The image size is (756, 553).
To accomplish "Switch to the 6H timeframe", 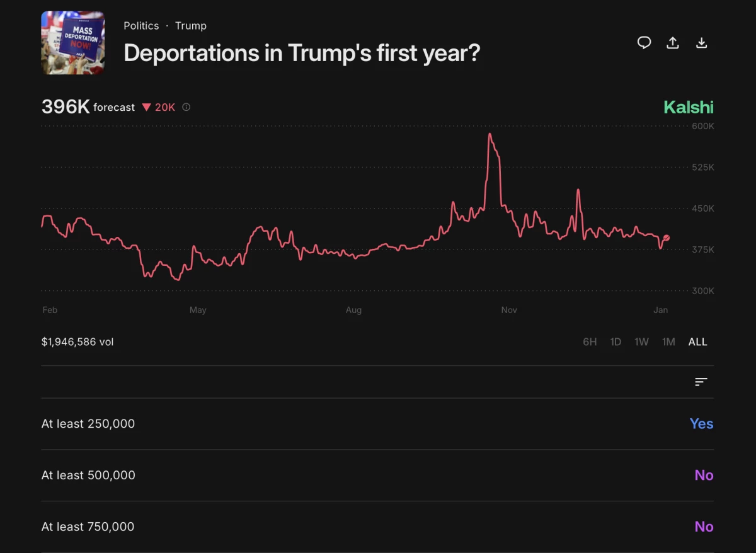I will (590, 341).
